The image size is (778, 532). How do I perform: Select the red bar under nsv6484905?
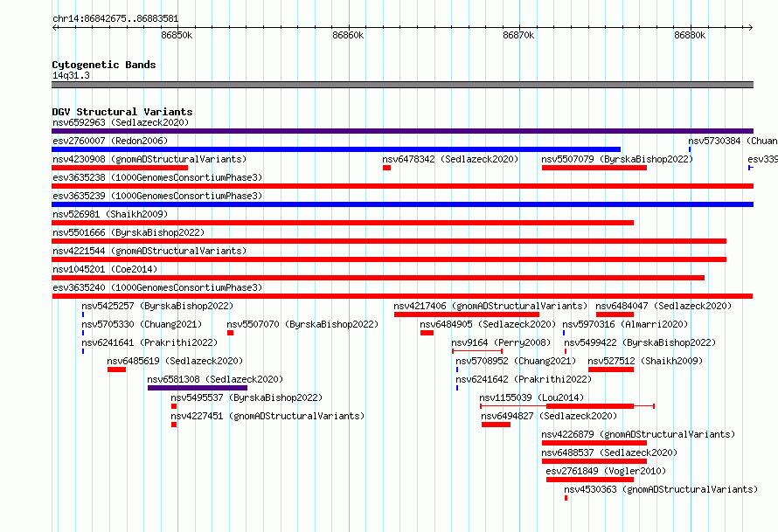coord(427,333)
